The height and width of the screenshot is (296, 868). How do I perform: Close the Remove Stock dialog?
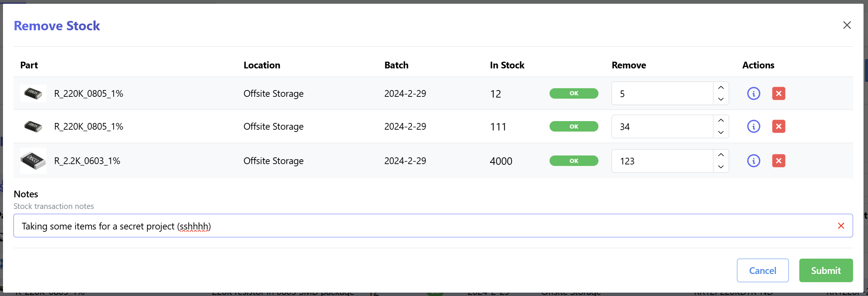[847, 25]
